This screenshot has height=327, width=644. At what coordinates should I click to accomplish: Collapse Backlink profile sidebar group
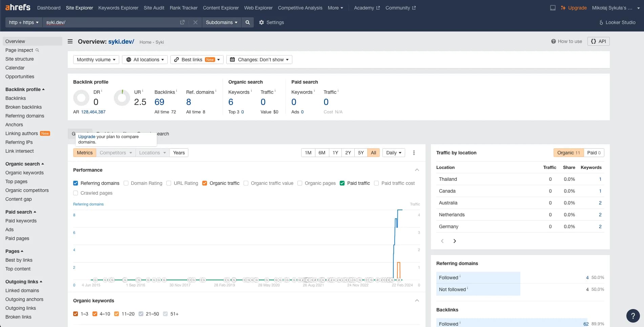[25, 89]
